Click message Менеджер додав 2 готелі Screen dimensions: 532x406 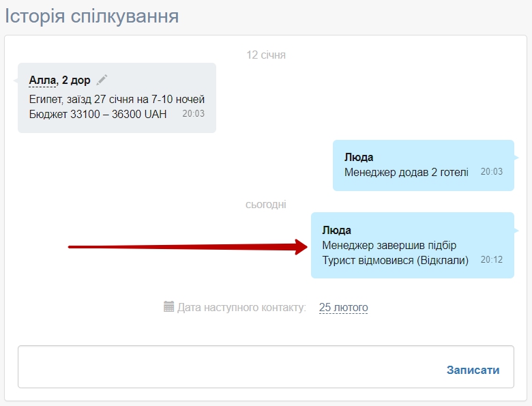tap(406, 172)
